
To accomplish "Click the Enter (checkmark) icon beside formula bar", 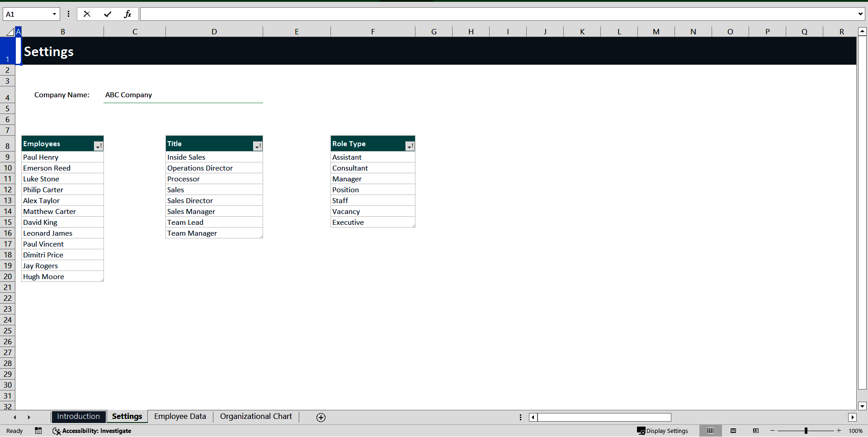I will pos(108,14).
